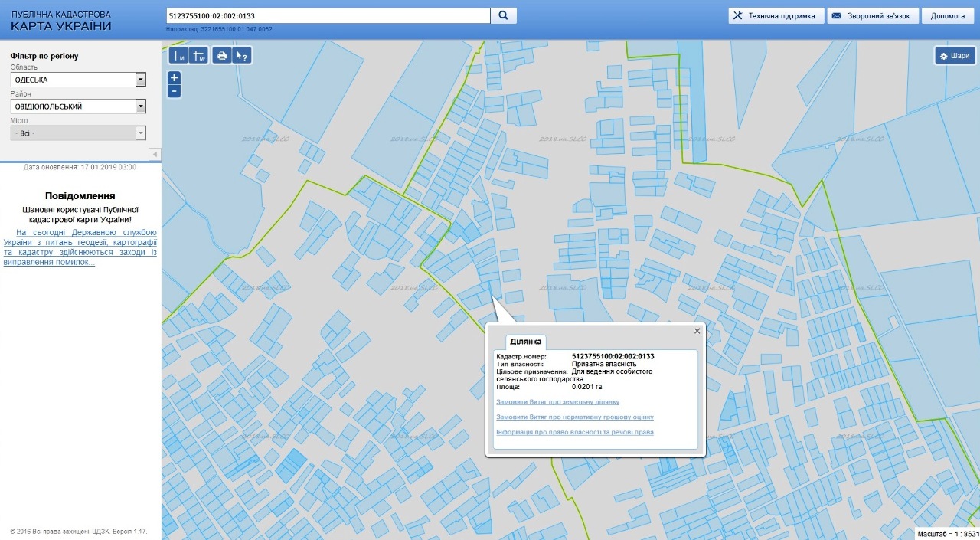Click the Фільтр по регіону heading
The image size is (980, 540).
point(44,56)
